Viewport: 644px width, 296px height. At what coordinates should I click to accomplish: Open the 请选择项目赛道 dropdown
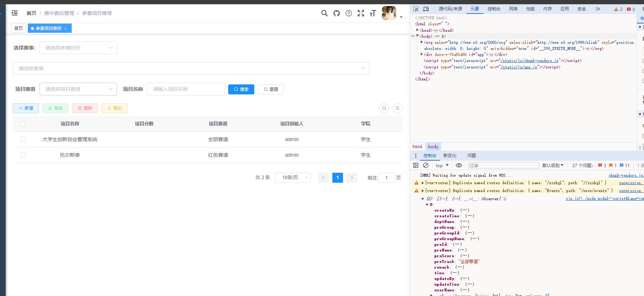78,89
